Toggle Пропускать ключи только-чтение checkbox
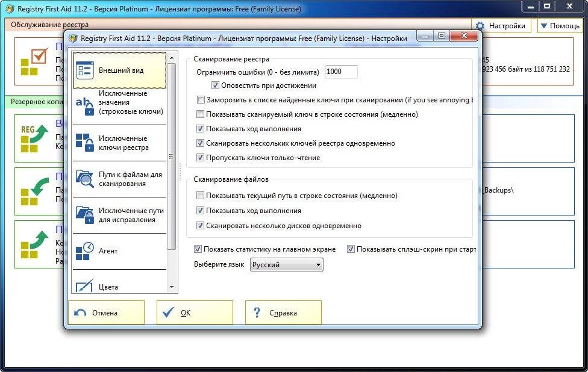 click(200, 157)
